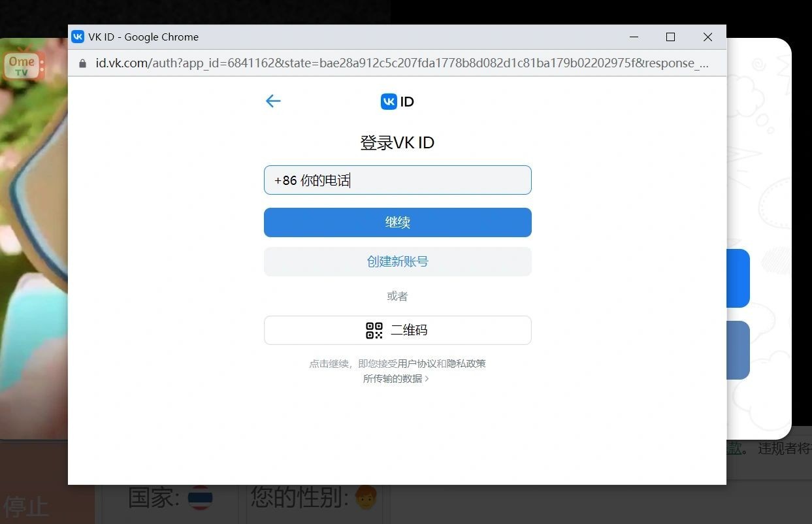Click the VK ID logo at top
This screenshot has height=524, width=812.
tap(397, 101)
